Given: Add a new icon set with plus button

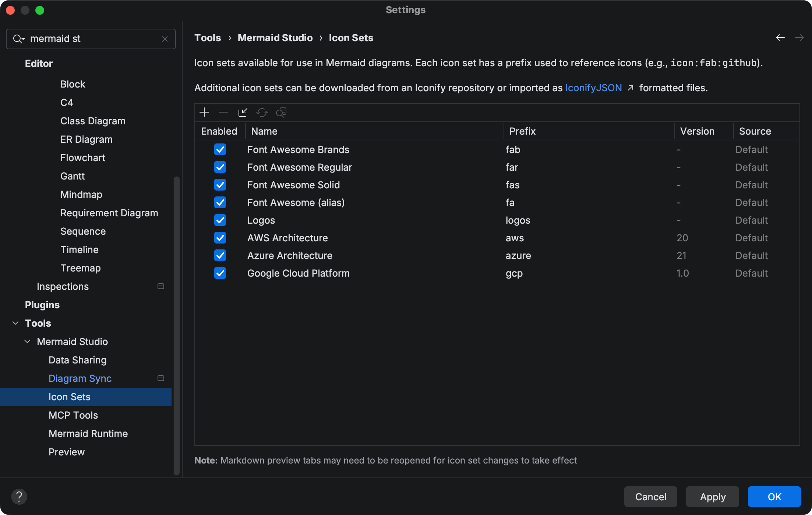Looking at the screenshot, I should coord(204,112).
